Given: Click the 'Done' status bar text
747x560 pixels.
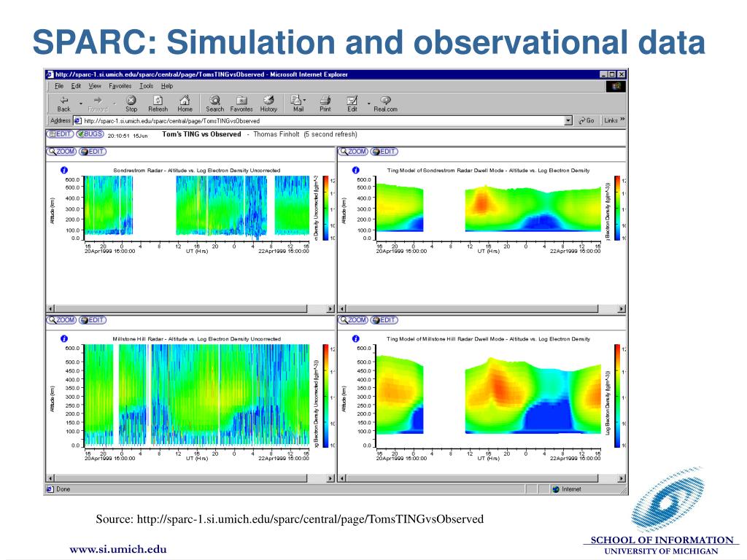Looking at the screenshot, I should 63,489.
